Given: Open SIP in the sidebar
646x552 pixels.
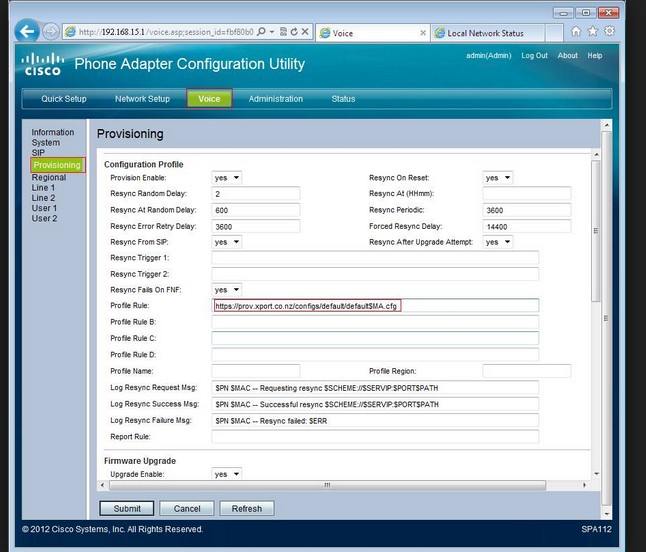Looking at the screenshot, I should coord(38,152).
